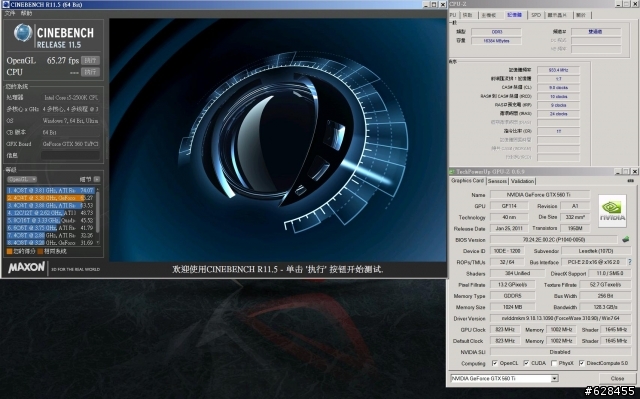Click the Driver Version field in GPU-Z
This screenshot has height=399, width=640.
[x=560, y=318]
